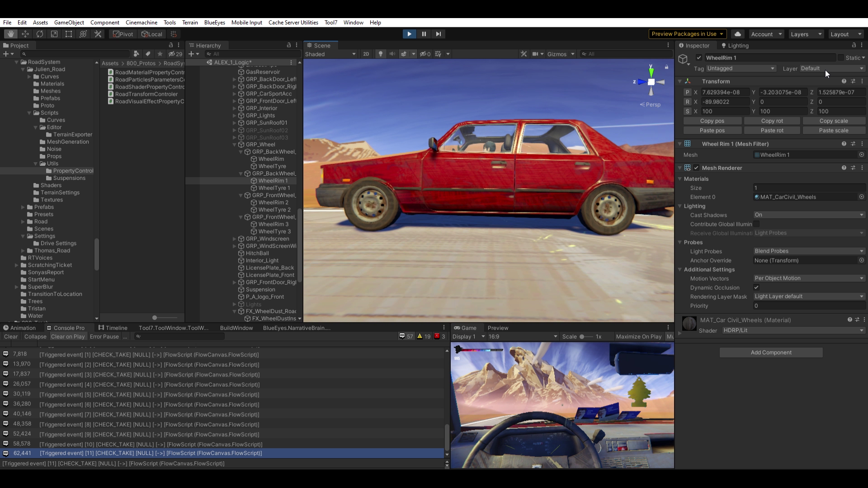Image resolution: width=868 pixels, height=488 pixels.
Task: Open Rendering Layer Mask dropdown
Action: (x=809, y=296)
